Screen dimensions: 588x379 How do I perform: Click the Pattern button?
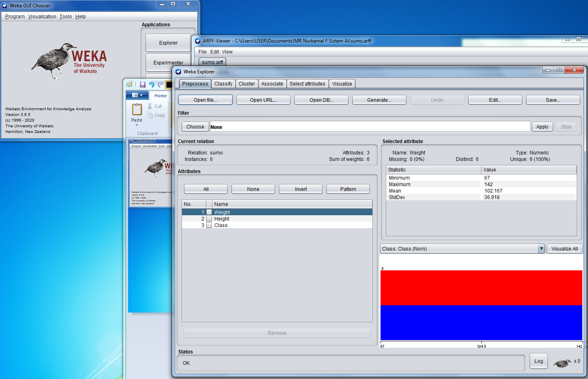click(348, 189)
